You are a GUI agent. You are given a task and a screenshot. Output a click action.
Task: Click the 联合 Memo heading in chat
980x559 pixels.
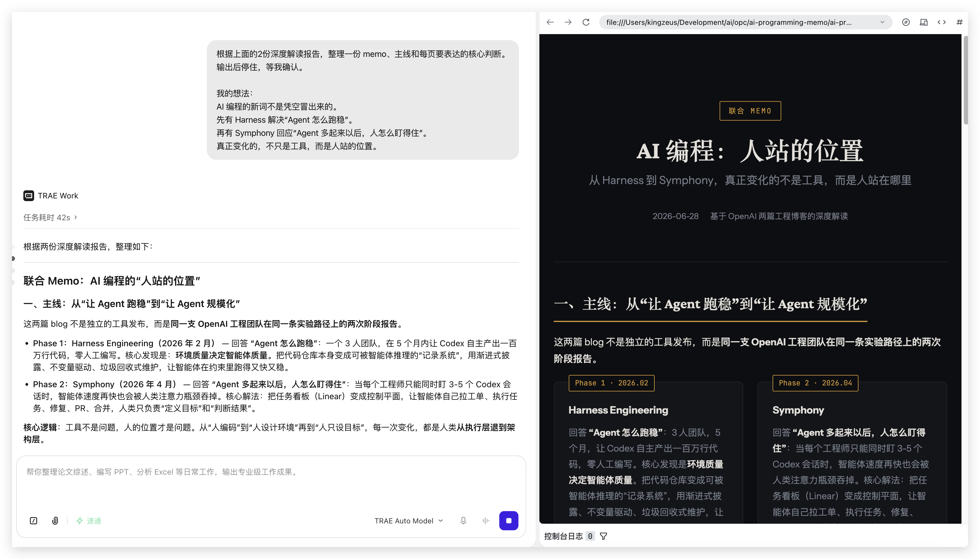tap(112, 281)
